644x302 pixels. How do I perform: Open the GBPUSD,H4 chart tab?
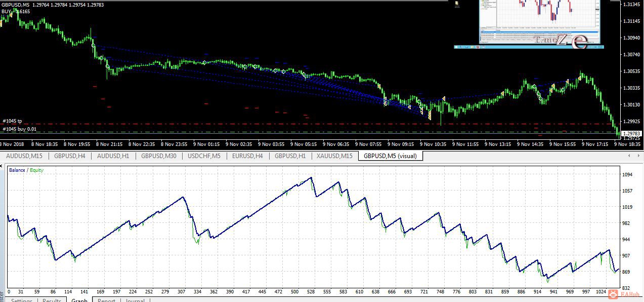[70, 156]
